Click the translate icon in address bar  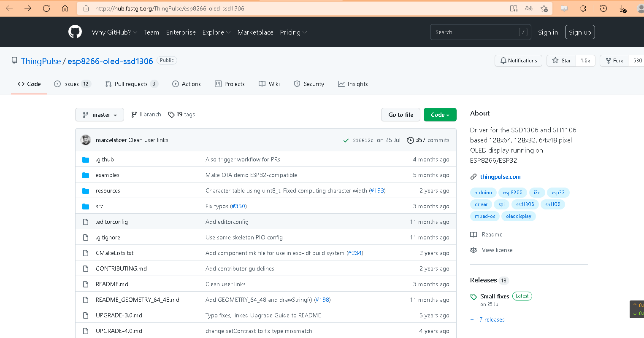click(x=529, y=8)
